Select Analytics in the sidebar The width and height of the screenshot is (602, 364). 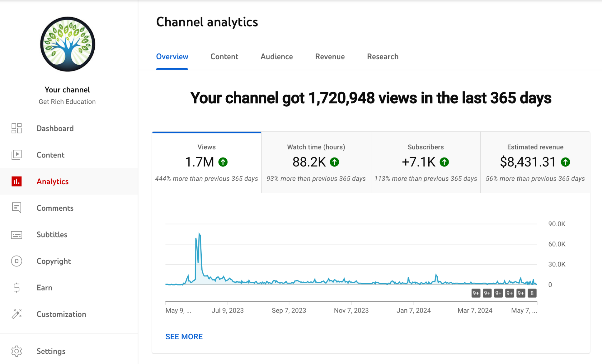coord(69,181)
